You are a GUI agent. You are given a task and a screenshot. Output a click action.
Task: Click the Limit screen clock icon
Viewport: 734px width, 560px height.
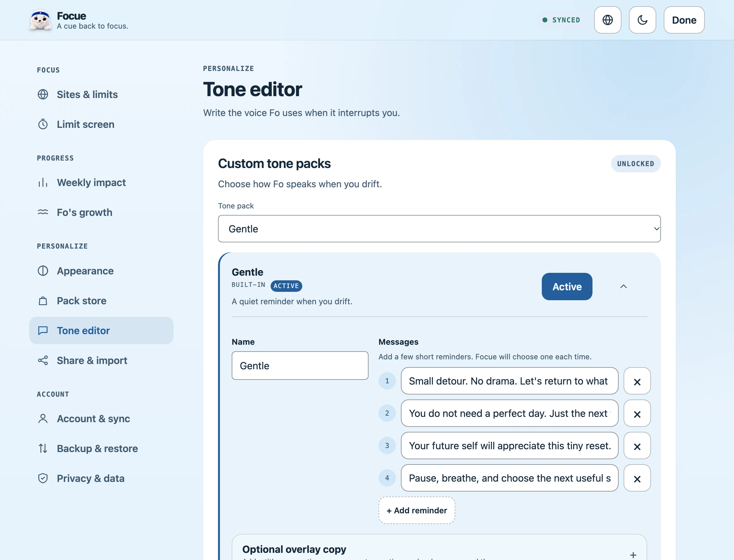tap(43, 124)
